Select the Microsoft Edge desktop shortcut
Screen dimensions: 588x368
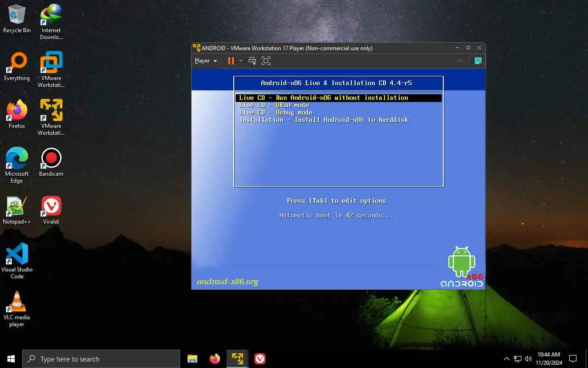pyautogui.click(x=17, y=166)
